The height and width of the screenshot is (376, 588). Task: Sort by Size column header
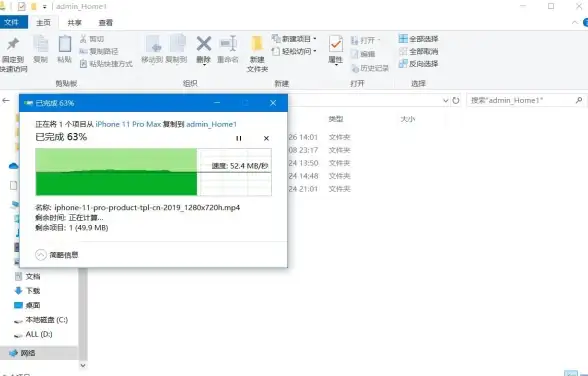[x=408, y=119]
